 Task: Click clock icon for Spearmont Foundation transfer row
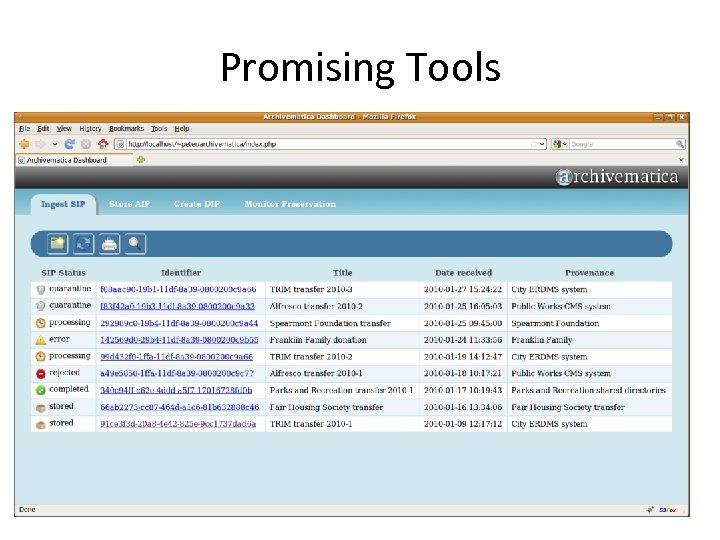[40, 323]
